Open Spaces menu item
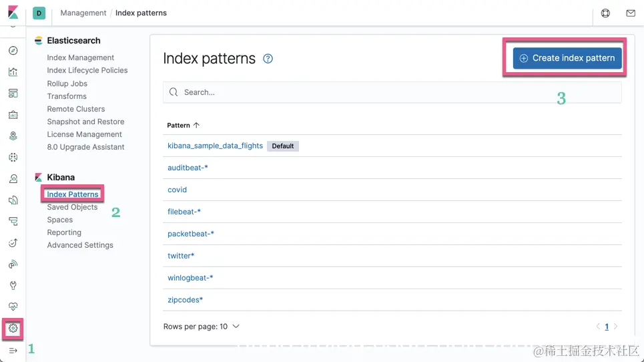This screenshot has width=644, height=362. pyautogui.click(x=59, y=220)
